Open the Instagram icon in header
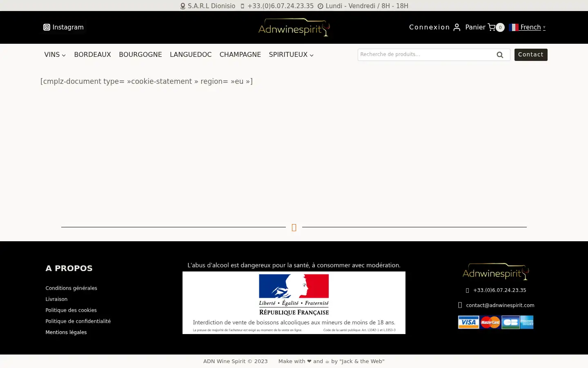This screenshot has height=368, width=588. 47,27
